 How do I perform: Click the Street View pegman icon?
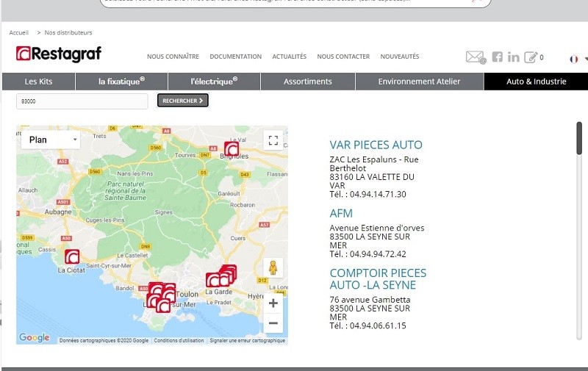[x=273, y=267]
